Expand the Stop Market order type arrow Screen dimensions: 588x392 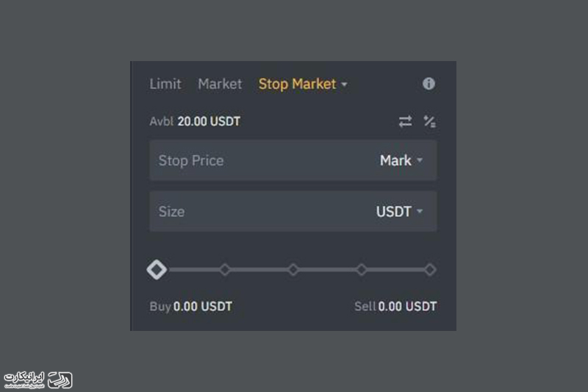pyautogui.click(x=344, y=85)
